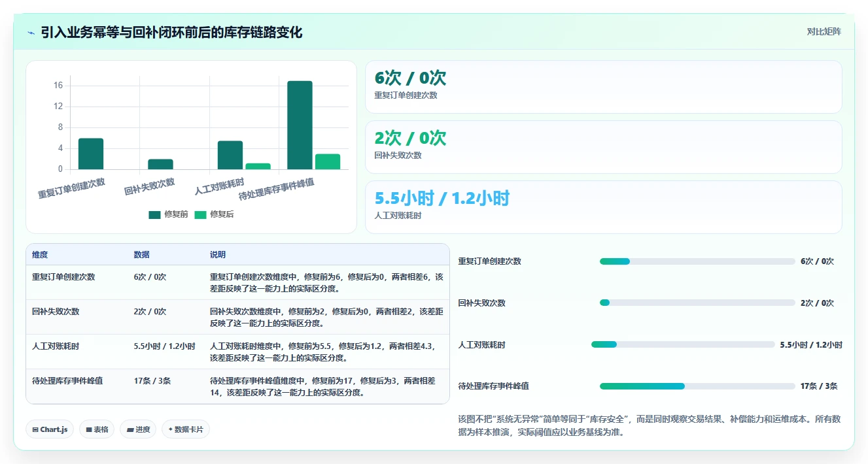Select the 2次 / 0次 data card
This screenshot has width=868, height=464.
tap(603, 147)
